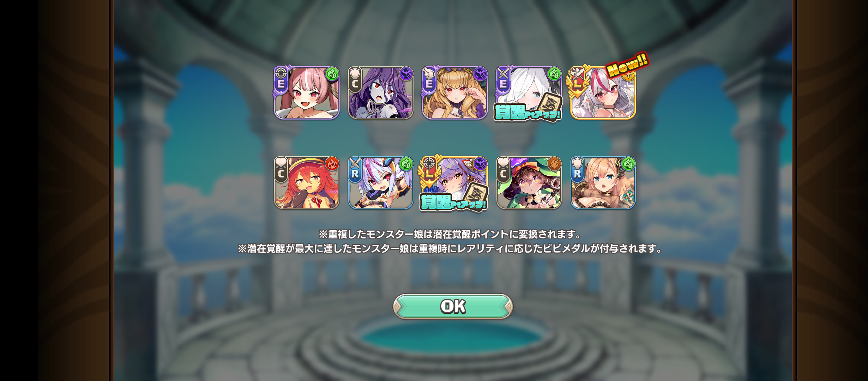Select the red-haired C-rank fire card
868x381 pixels.
click(x=307, y=183)
